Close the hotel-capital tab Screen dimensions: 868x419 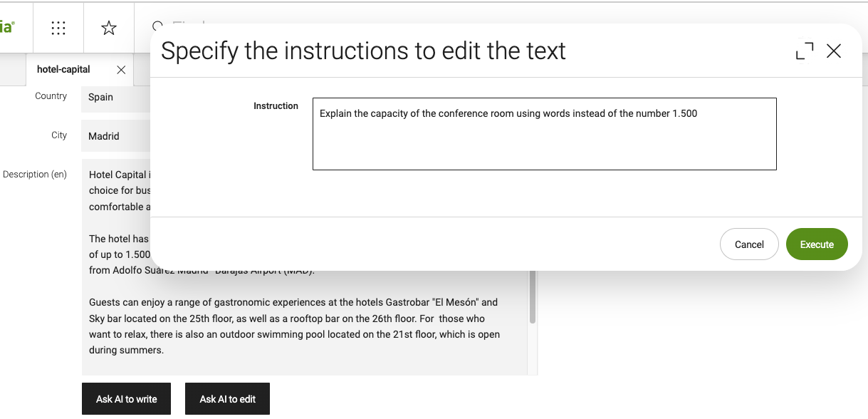pyautogui.click(x=121, y=70)
